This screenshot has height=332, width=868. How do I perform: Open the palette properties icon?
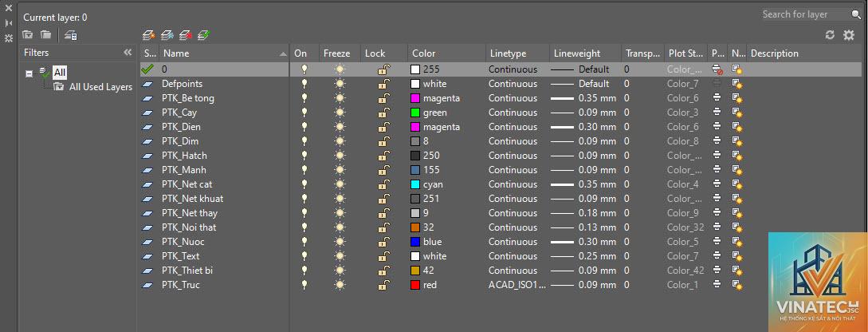(8, 38)
